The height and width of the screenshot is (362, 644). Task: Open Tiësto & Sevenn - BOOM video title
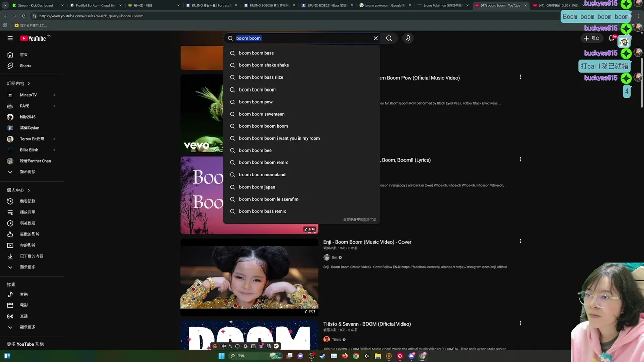[367, 324]
